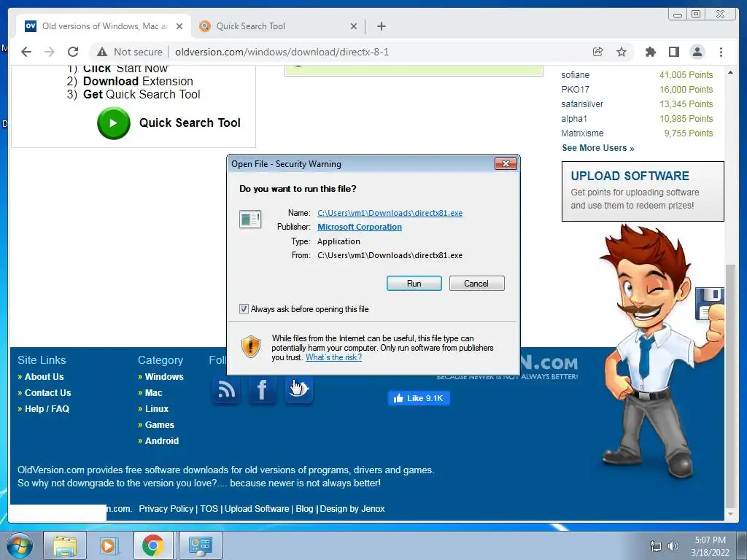747x560 pixels.
Task: Click the page's vertical scrollbar thumb
Action: coord(730,386)
